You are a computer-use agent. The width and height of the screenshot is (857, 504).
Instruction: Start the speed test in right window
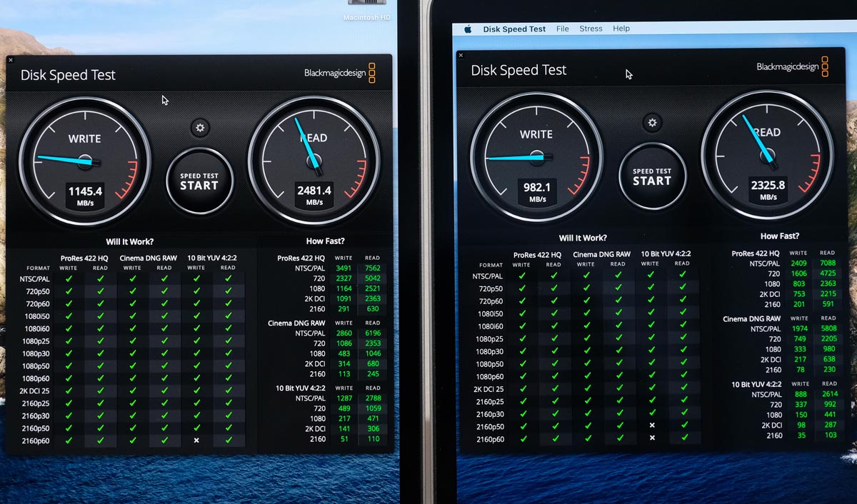(652, 176)
